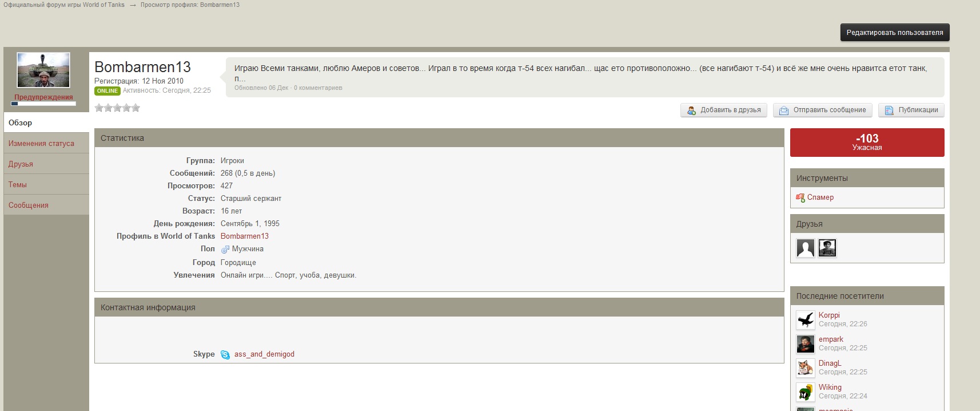
Task: Open second friend's dark photo avatar
Action: tap(827, 248)
